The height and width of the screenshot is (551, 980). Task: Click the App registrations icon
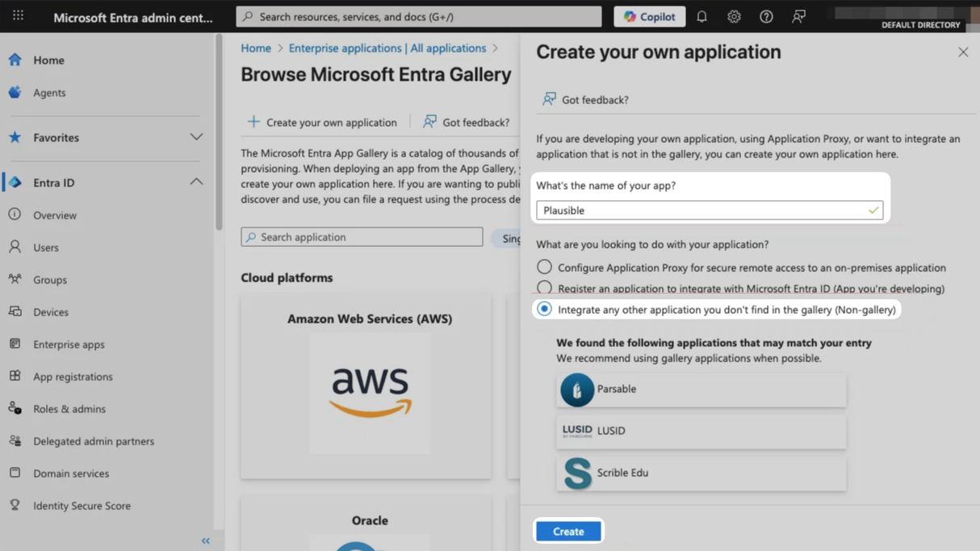15,376
